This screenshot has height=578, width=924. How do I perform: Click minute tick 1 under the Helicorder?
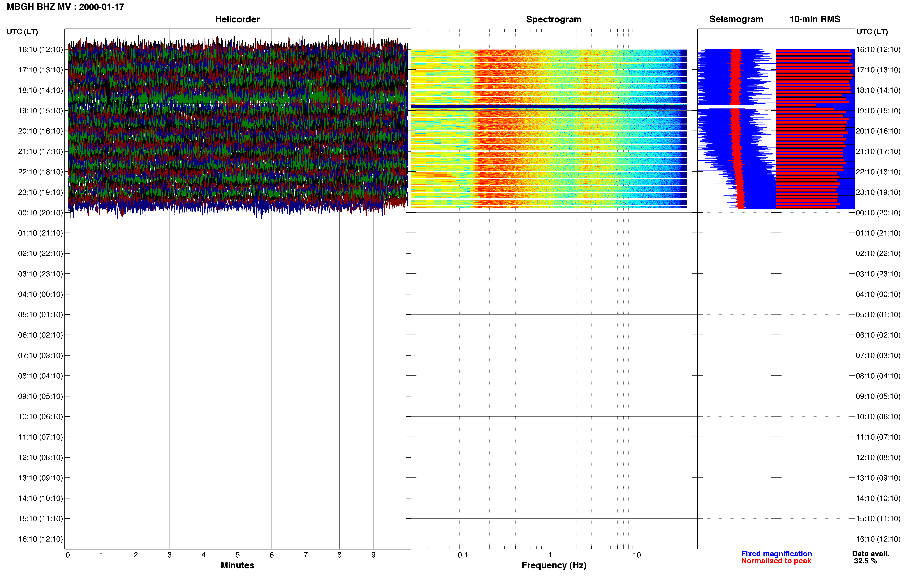coord(102,555)
